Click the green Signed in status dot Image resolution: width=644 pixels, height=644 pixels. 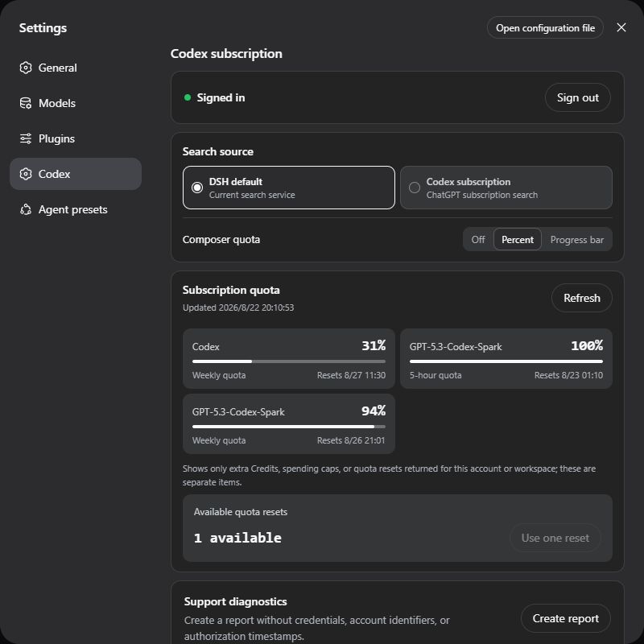(x=188, y=97)
